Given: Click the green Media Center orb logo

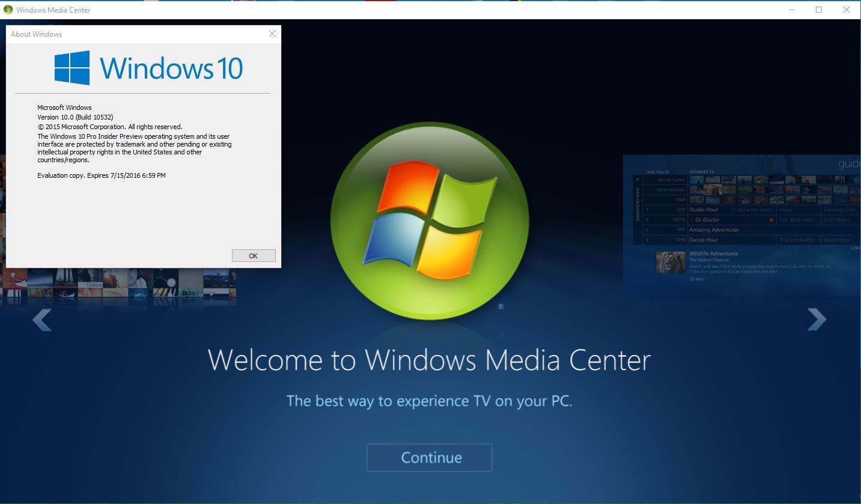Looking at the screenshot, I should tap(430, 220).
